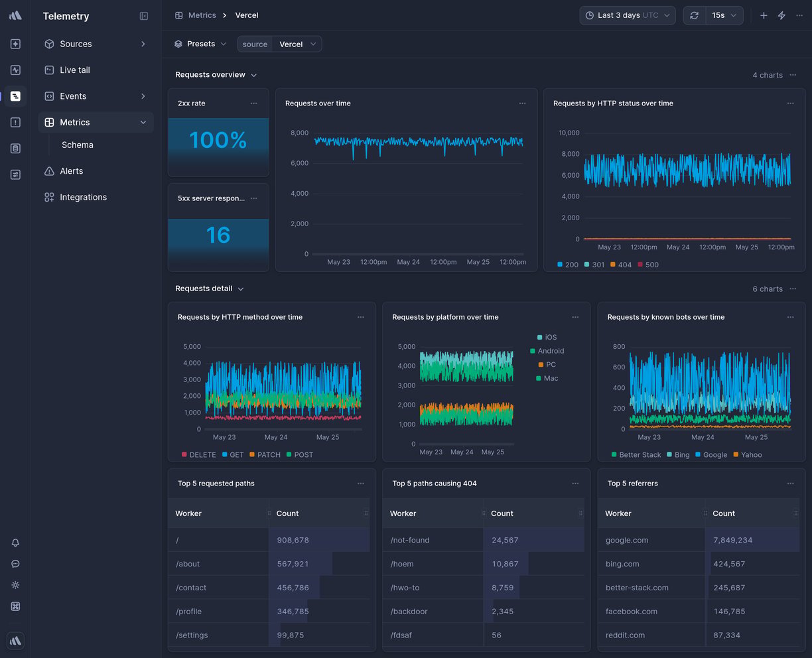This screenshot has width=812, height=658.
Task: Open Top 5 referrers table menu
Action: point(790,484)
